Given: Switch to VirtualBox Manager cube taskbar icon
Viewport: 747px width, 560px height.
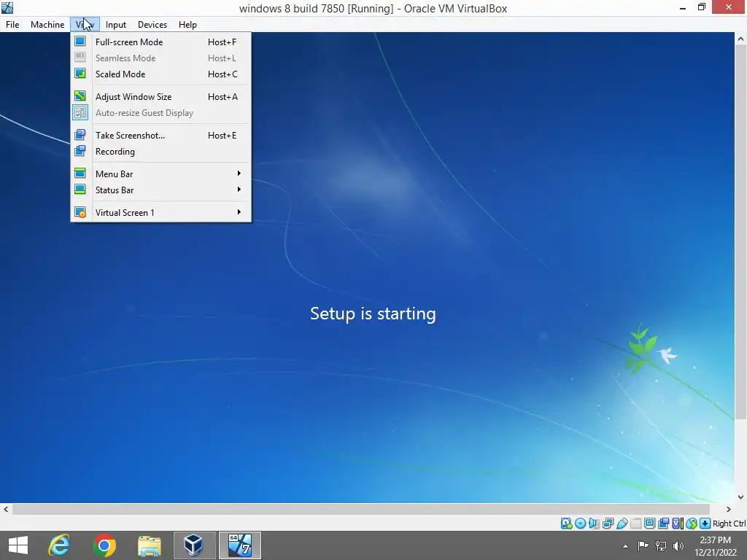Looking at the screenshot, I should tap(194, 545).
